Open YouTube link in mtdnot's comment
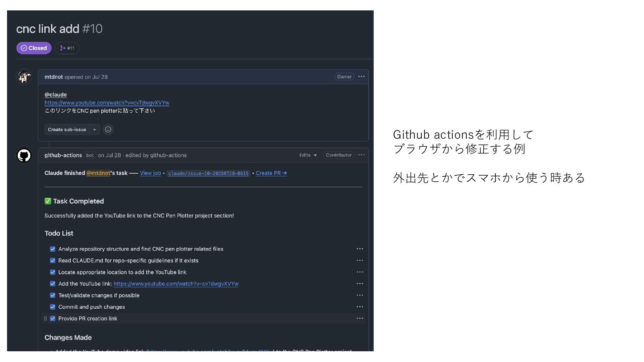644x362 pixels. (x=107, y=103)
